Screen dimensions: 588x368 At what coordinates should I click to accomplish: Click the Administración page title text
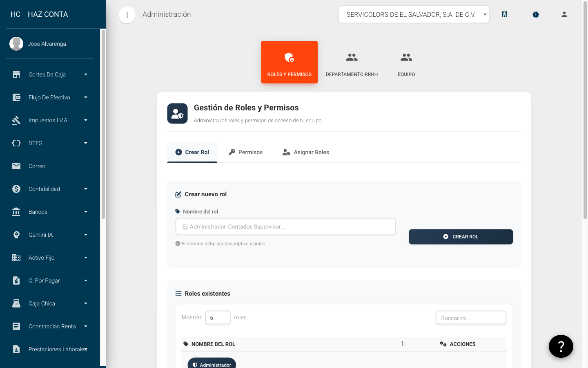tap(167, 14)
